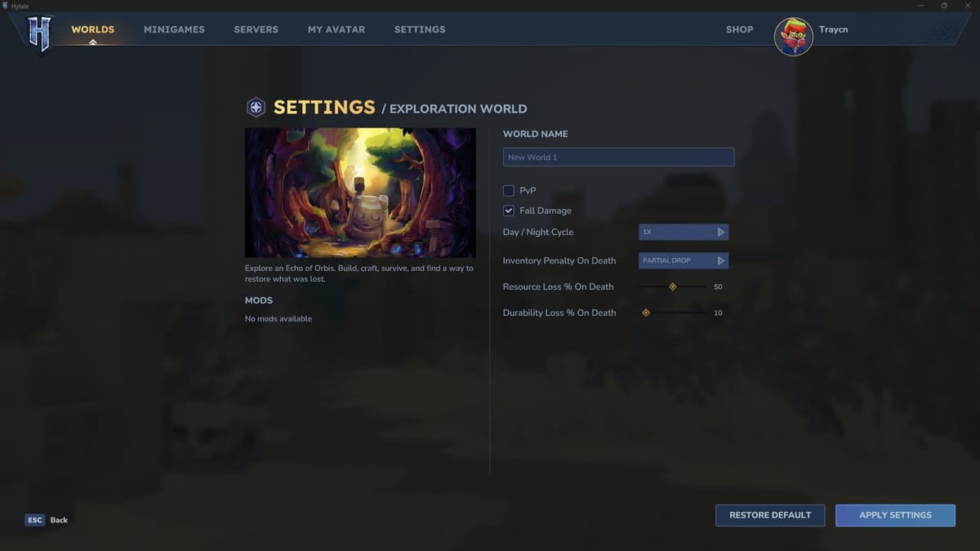
Task: Uncheck the Fall Damage option
Action: click(509, 211)
